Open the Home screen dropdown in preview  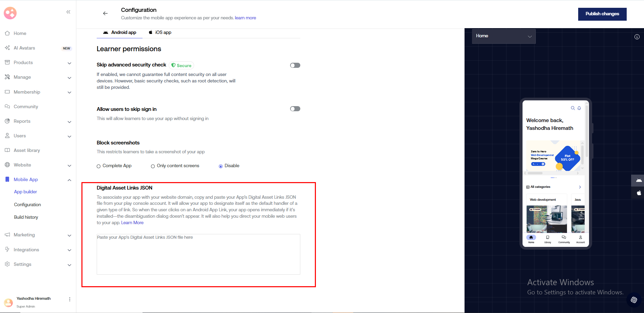pos(504,36)
